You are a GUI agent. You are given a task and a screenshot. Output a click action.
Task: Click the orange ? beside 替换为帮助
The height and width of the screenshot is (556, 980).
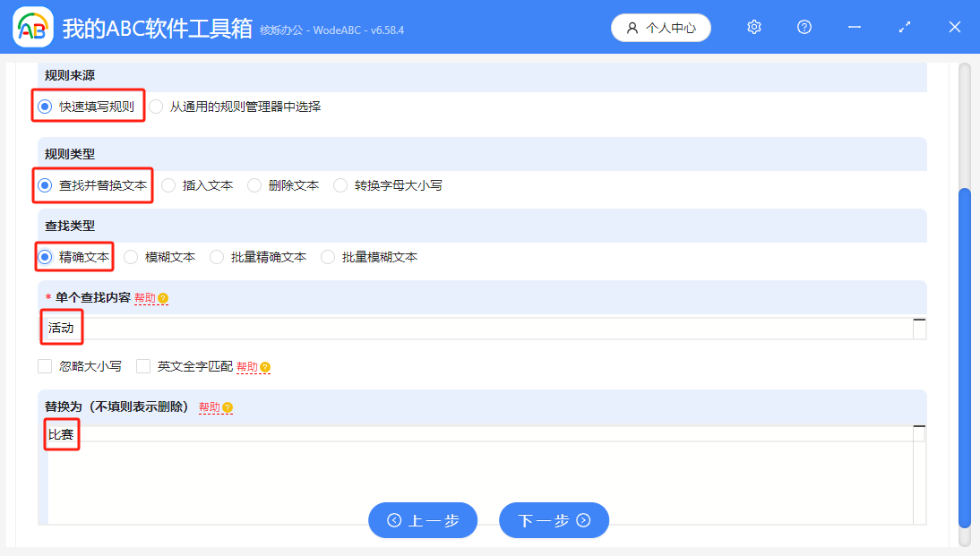[x=228, y=406]
